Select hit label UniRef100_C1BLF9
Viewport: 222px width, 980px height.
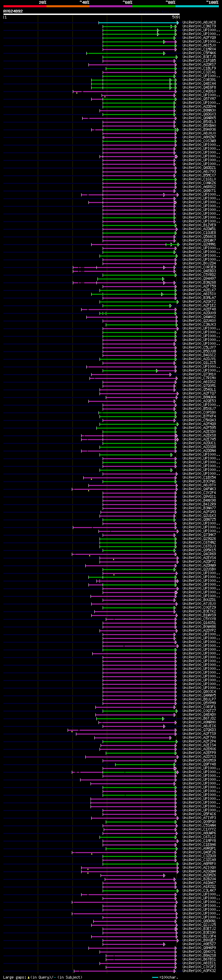(x=199, y=68)
